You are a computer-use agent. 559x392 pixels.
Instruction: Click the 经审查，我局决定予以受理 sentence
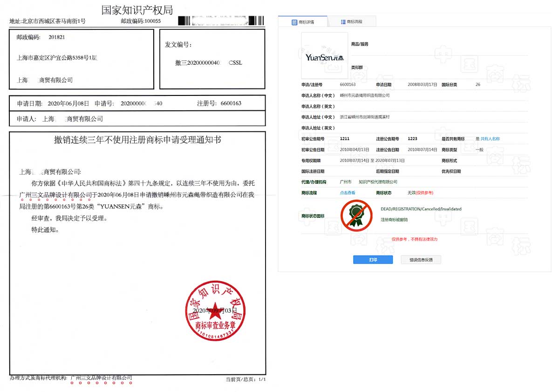point(69,218)
